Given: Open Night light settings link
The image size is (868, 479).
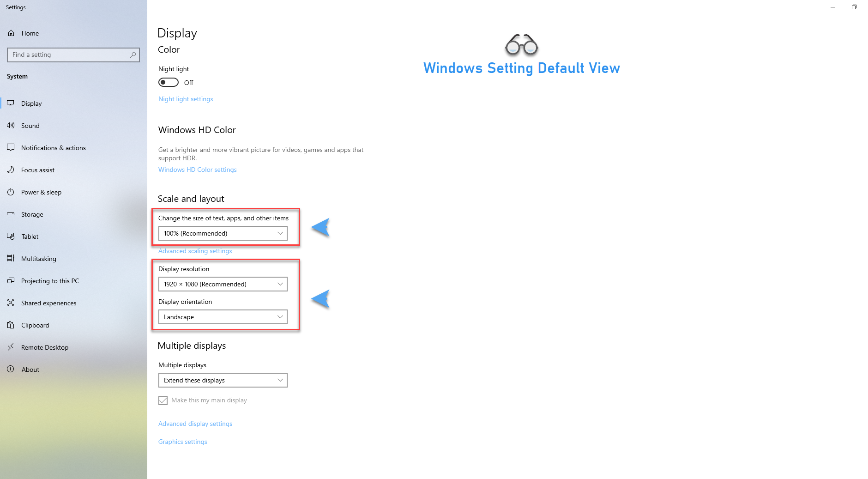Looking at the screenshot, I should 186,99.
